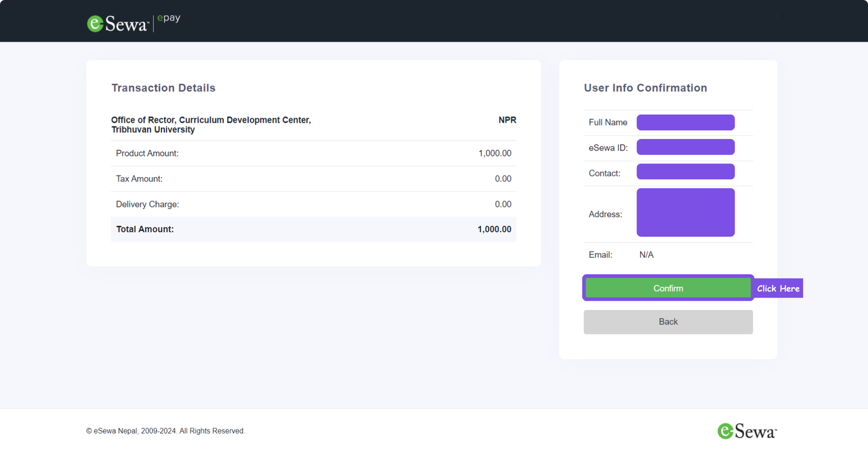Click the Product Amount value 1,000.00

click(x=495, y=153)
